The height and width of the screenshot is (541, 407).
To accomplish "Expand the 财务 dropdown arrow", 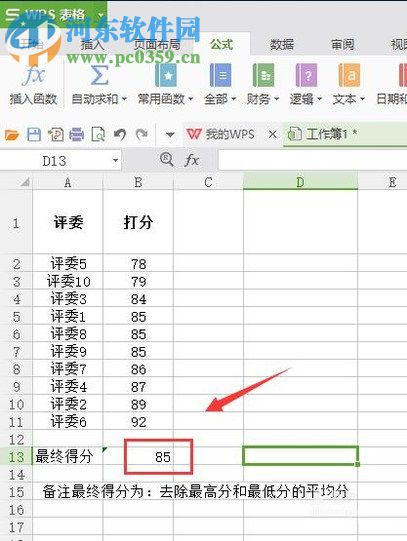I will [276, 99].
